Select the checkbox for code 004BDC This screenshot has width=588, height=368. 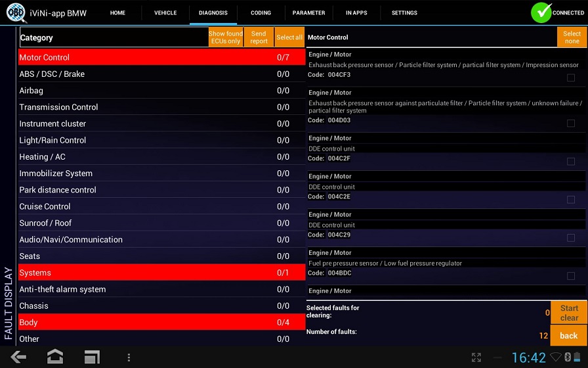571,276
